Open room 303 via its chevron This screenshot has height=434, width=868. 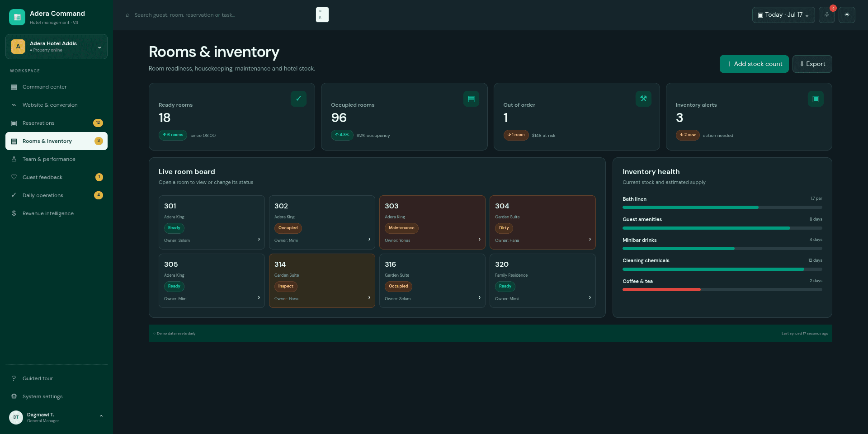[480, 239]
